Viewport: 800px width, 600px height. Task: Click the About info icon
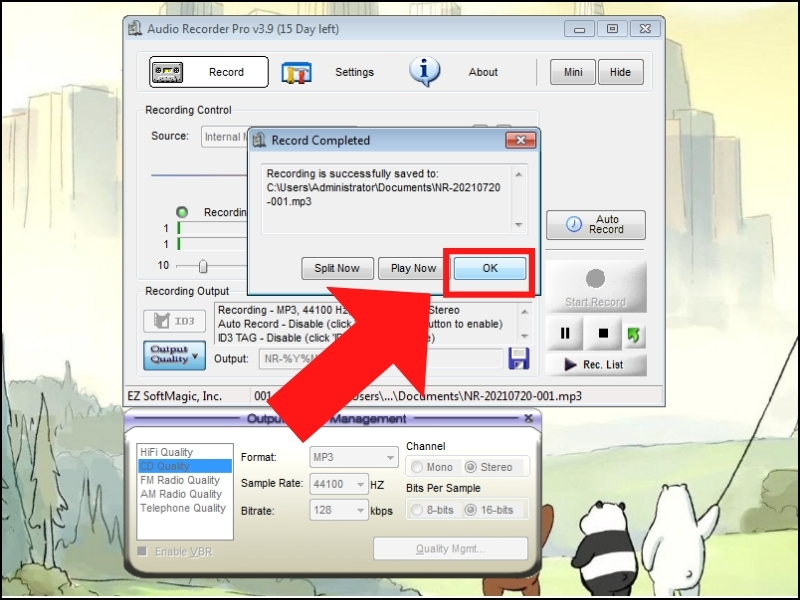[x=424, y=71]
